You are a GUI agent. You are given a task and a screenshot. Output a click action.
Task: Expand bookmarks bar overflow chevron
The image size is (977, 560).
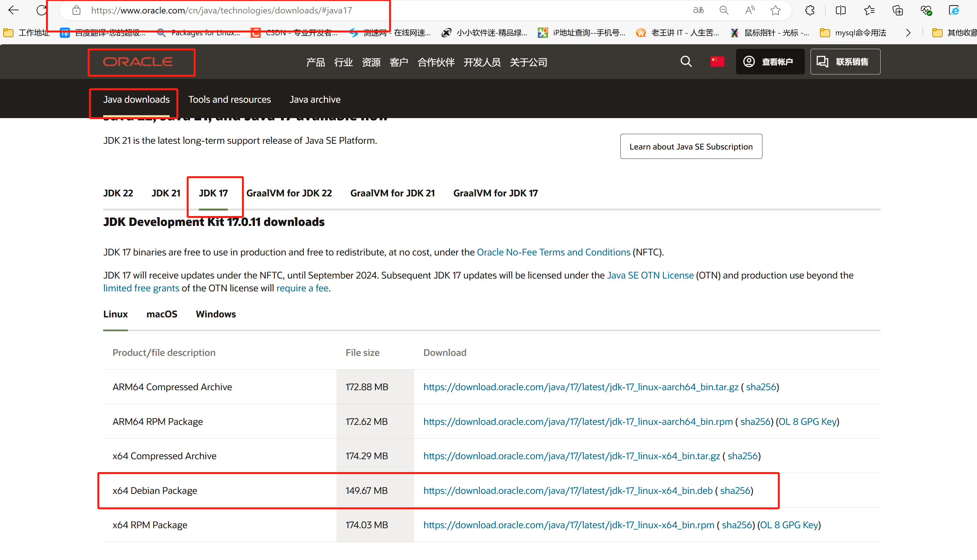(x=909, y=33)
